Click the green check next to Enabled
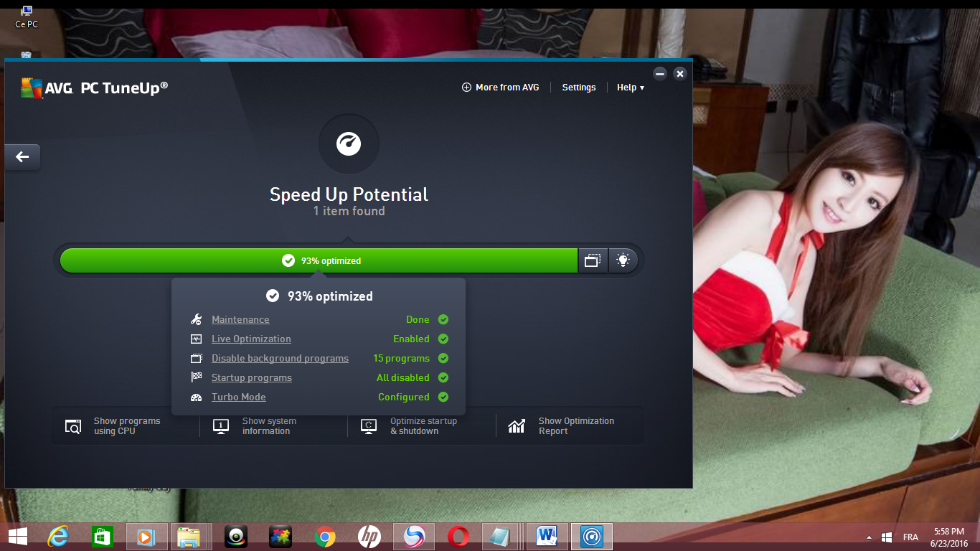This screenshot has height=551, width=980. pos(443,339)
